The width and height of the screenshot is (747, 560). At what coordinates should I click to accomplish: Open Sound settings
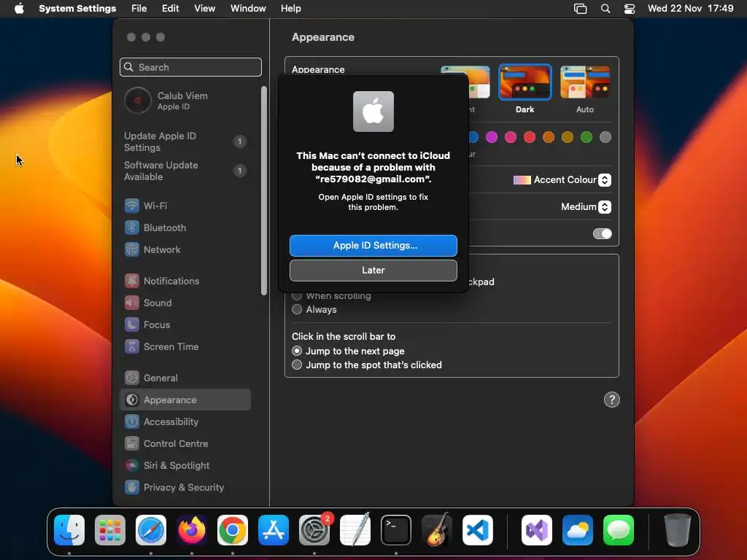pyautogui.click(x=185, y=303)
